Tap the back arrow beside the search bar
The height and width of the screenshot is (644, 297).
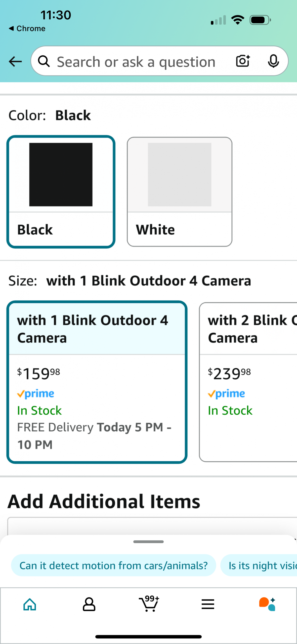click(15, 61)
